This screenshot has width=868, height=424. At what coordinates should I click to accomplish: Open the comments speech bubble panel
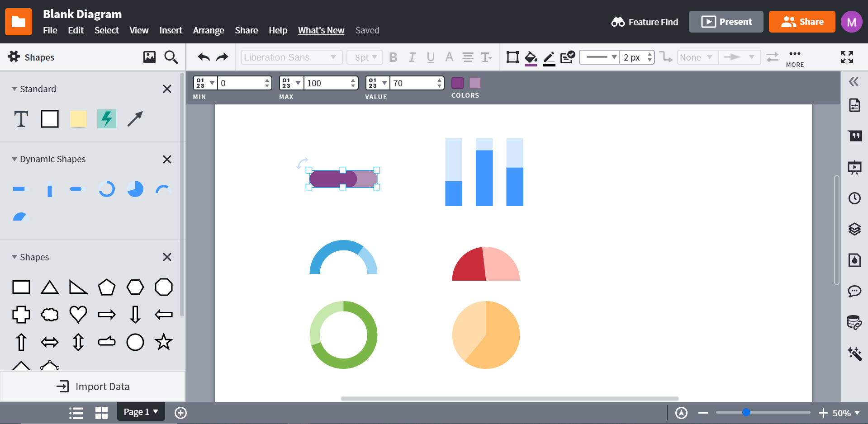click(x=854, y=291)
